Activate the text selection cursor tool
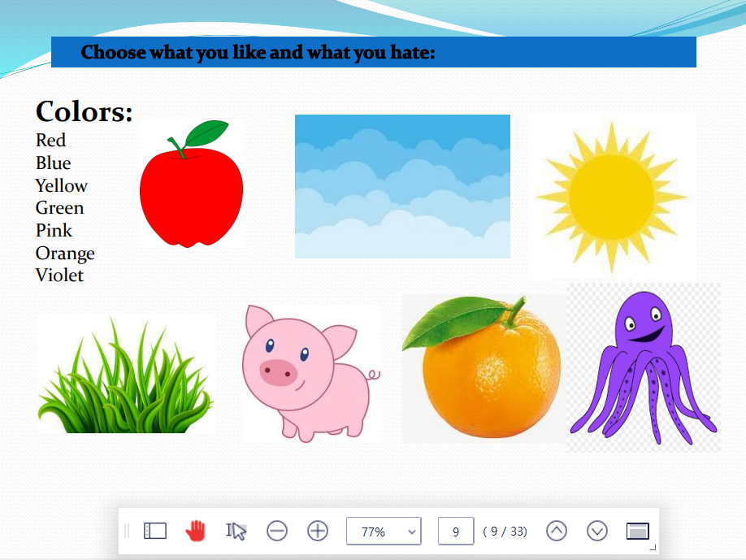This screenshot has width=746, height=560. [236, 531]
